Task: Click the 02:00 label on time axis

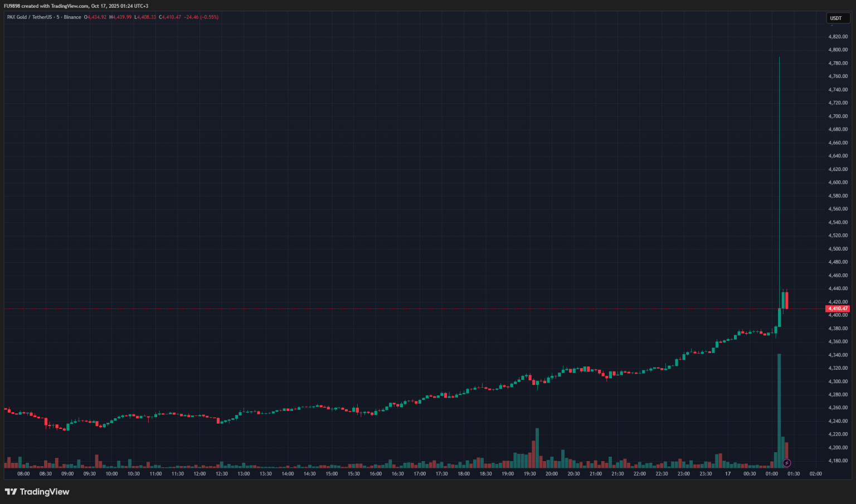Action: [815, 474]
